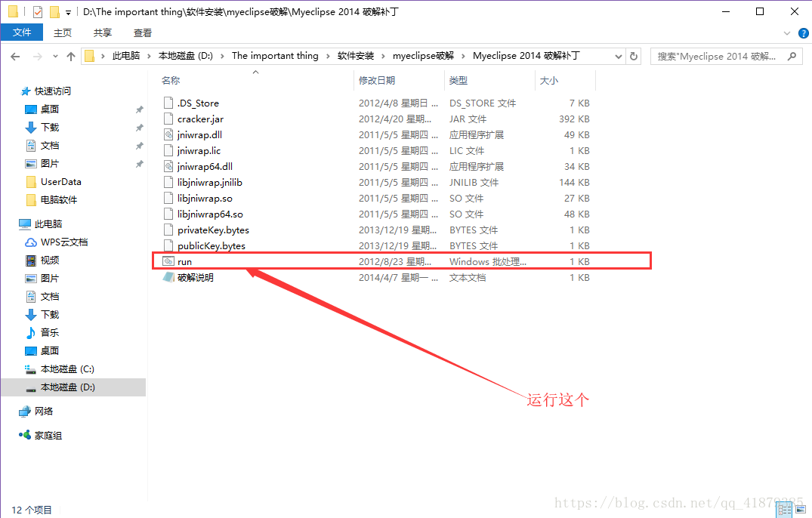Click the pin icon beside pinned 桌面
The width and height of the screenshot is (812, 518).
pos(139,109)
